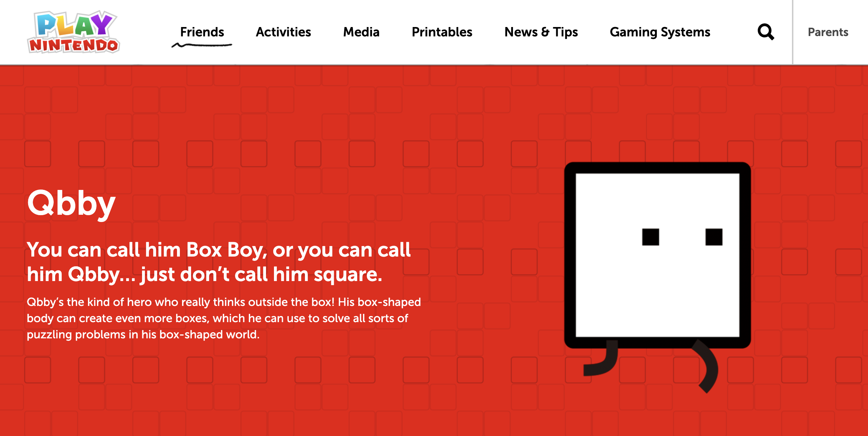
Task: Click the Play Nintendo logo
Action: (74, 32)
